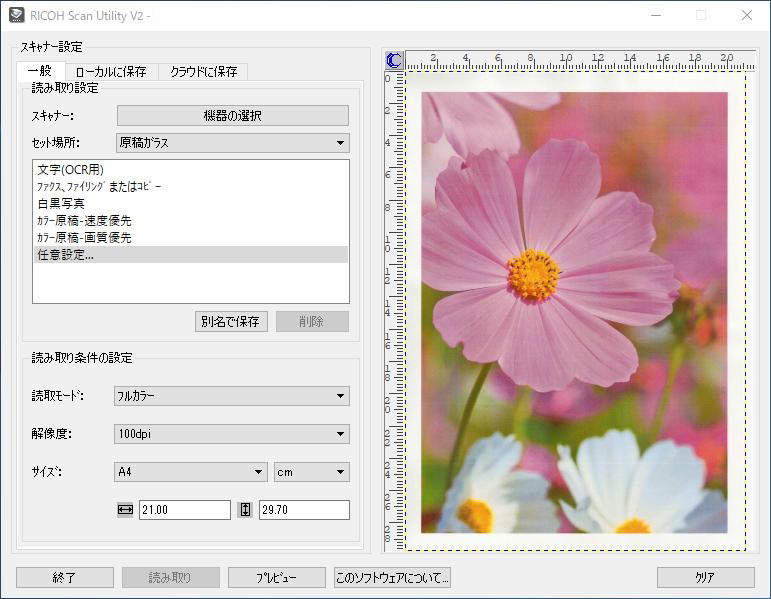Open the セット場所 dropdown showing 原稿ガラス
This screenshot has height=599, width=771.
click(232, 143)
